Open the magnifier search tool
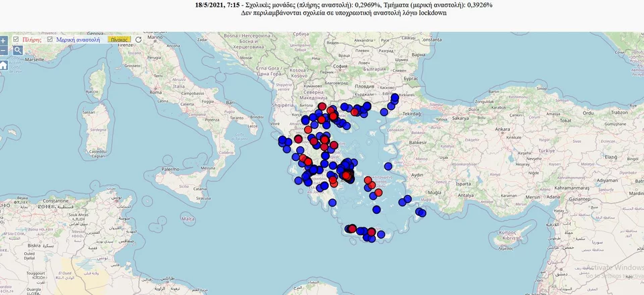Image resolution: width=644 pixels, height=295 pixels. pos(18,50)
